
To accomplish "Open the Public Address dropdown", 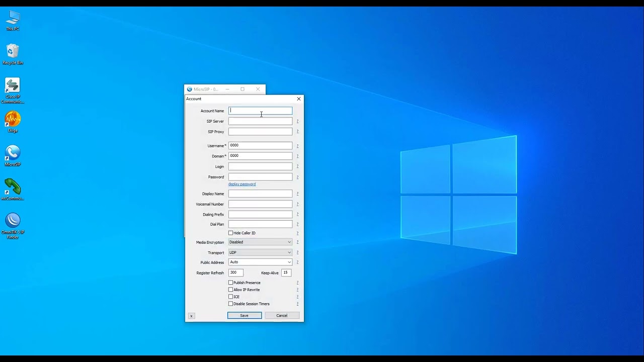I will (260, 262).
